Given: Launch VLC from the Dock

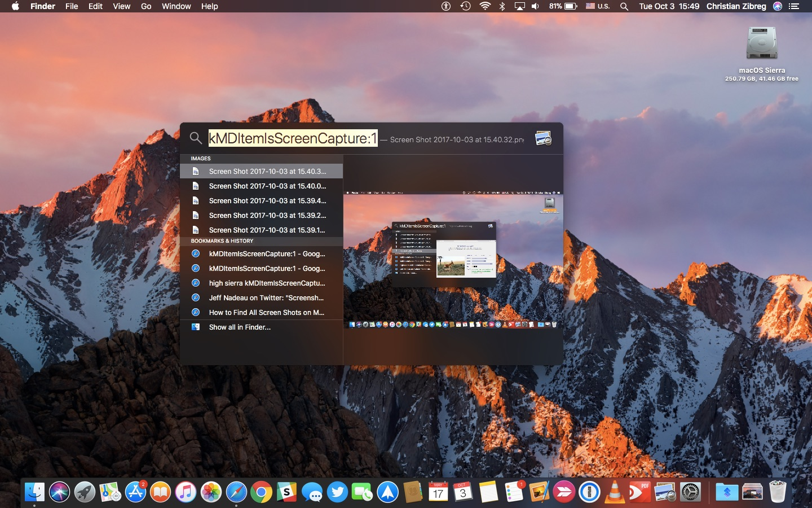Looking at the screenshot, I should tap(615, 492).
